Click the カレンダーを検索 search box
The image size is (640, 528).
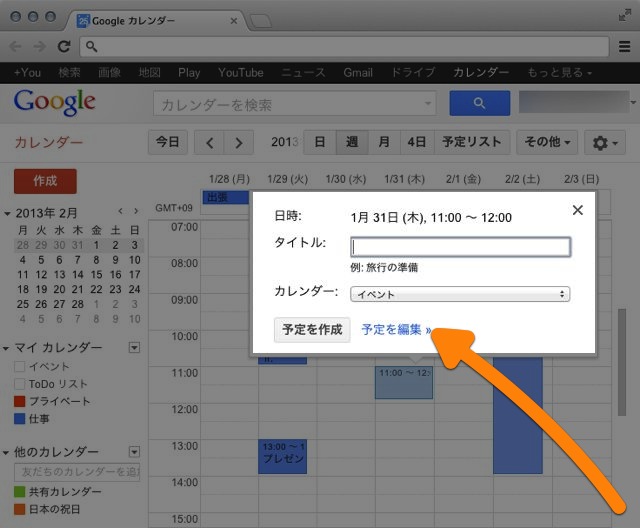(x=295, y=104)
